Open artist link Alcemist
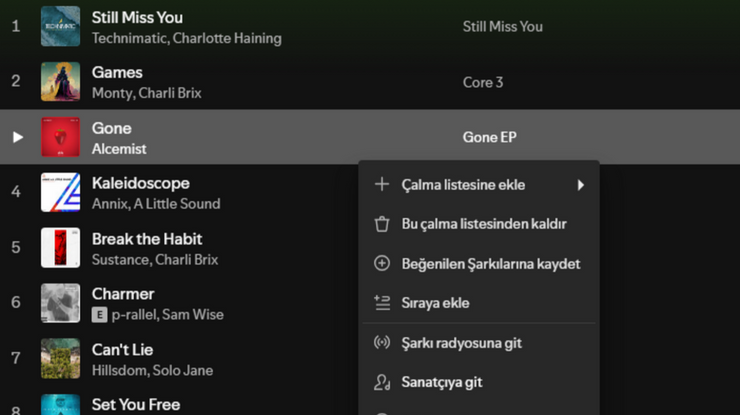 119,149
